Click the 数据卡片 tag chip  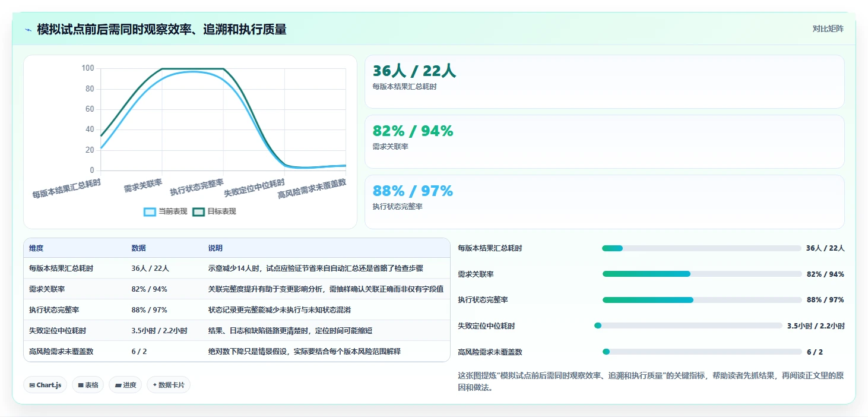pyautogui.click(x=169, y=385)
